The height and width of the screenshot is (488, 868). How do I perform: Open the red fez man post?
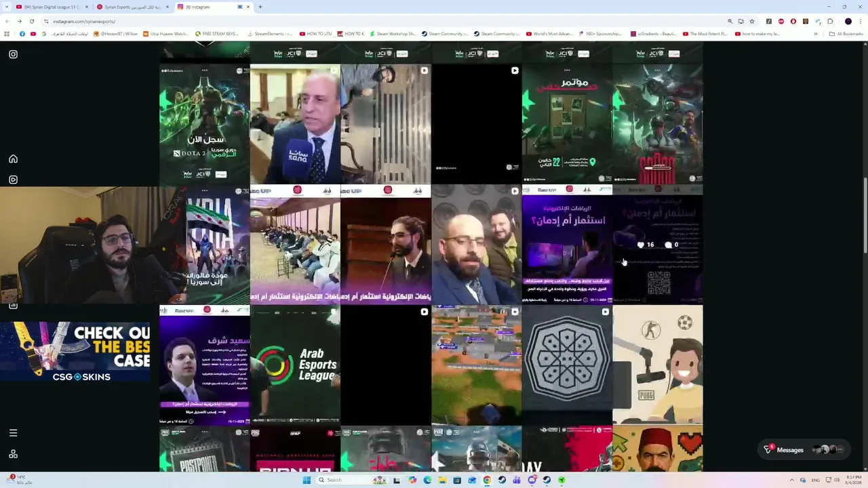click(658, 449)
